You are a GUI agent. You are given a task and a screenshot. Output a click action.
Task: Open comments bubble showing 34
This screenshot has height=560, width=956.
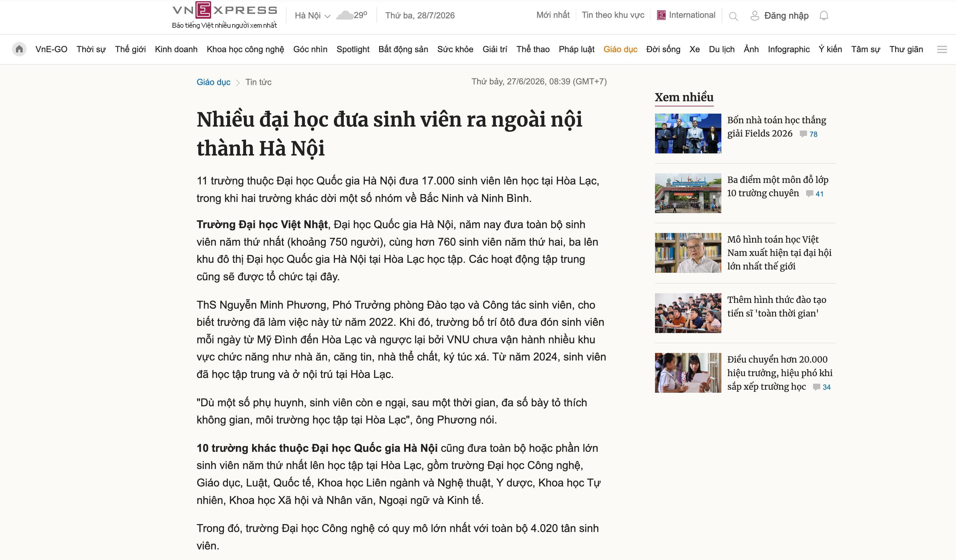(x=817, y=387)
